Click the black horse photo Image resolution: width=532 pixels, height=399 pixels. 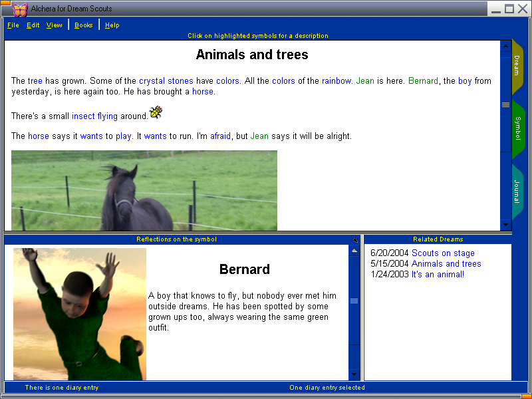[144, 190]
